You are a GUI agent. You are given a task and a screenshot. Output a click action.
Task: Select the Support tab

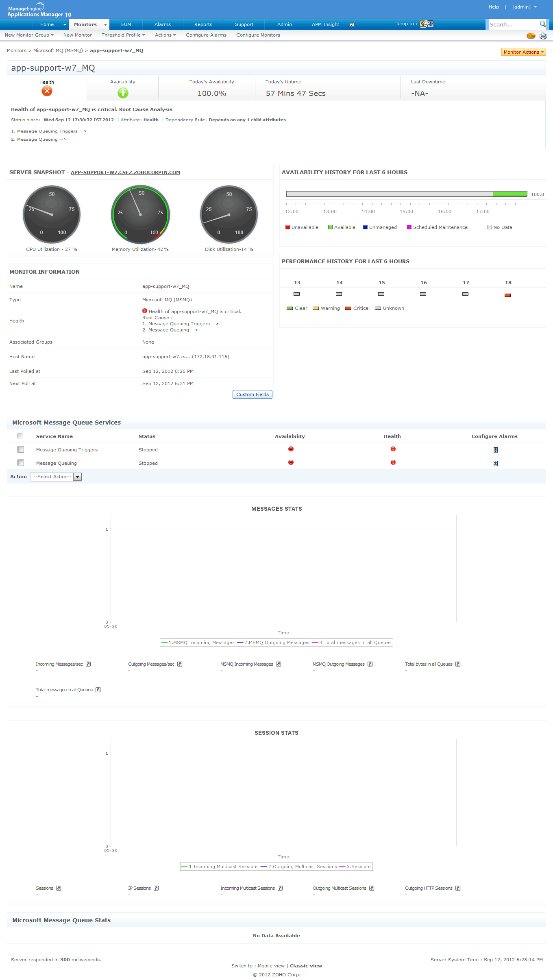[x=244, y=24]
